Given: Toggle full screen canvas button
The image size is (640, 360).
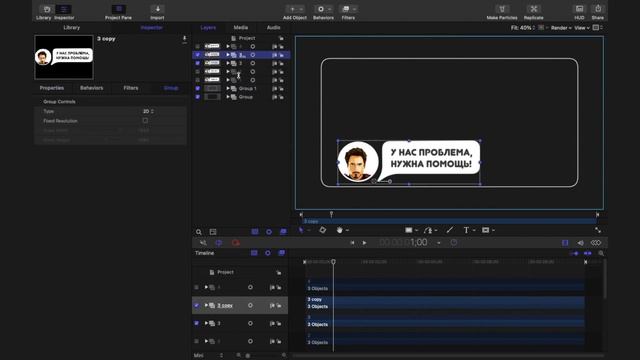Looking at the screenshot, I should 598,230.
